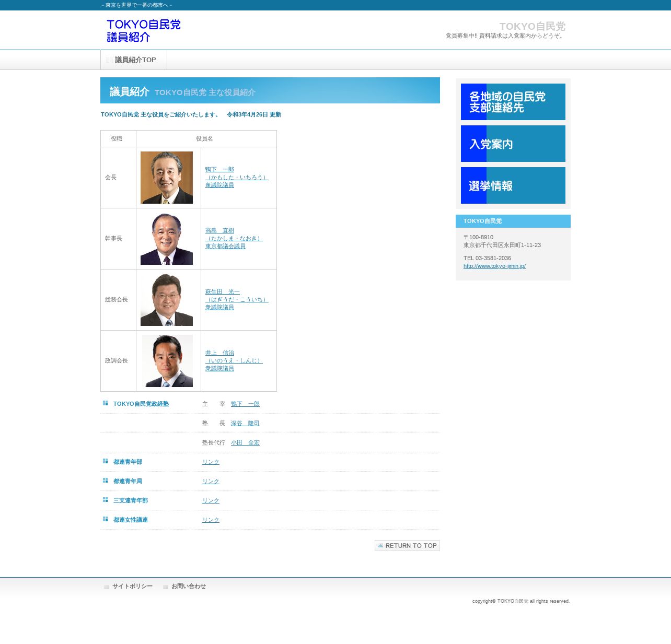
Task: Open 高島直樹 profile link
Action: [x=234, y=238]
